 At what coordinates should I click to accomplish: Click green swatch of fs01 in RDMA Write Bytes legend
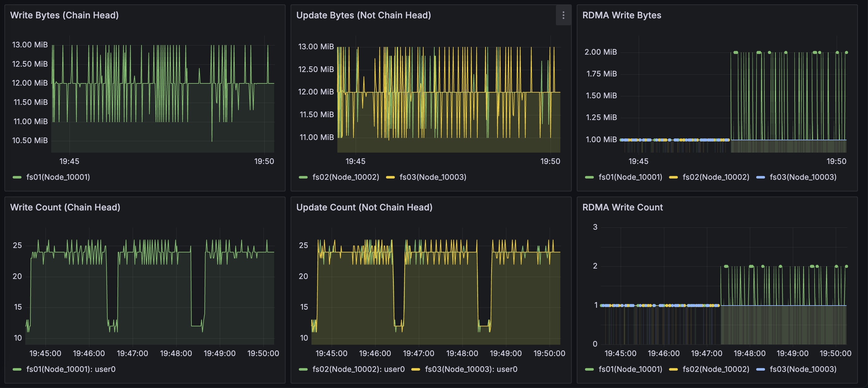(589, 177)
